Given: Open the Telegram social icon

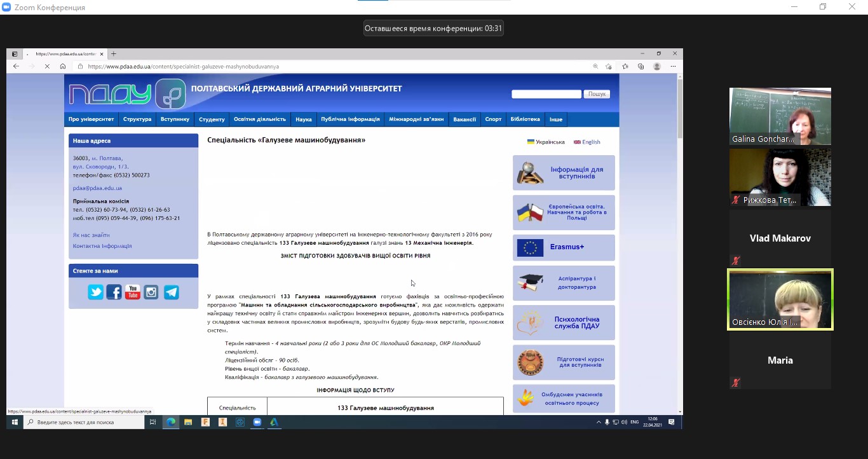Looking at the screenshot, I should [x=171, y=292].
